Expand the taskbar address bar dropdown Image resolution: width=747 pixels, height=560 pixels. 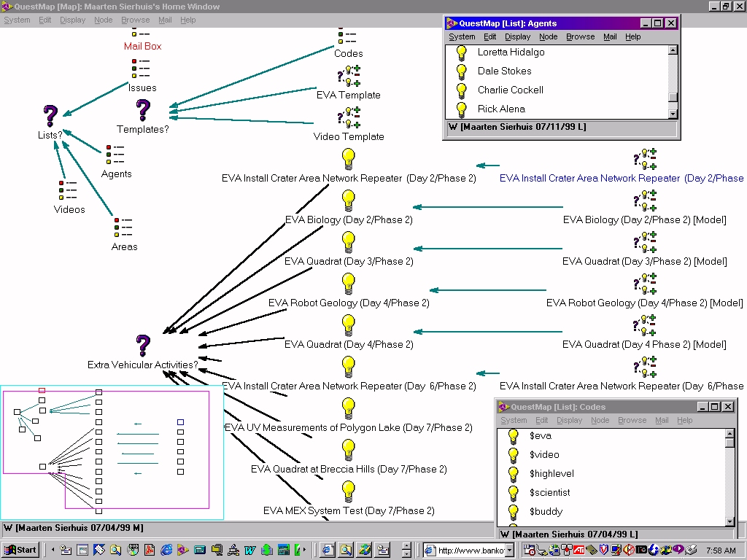point(509,551)
